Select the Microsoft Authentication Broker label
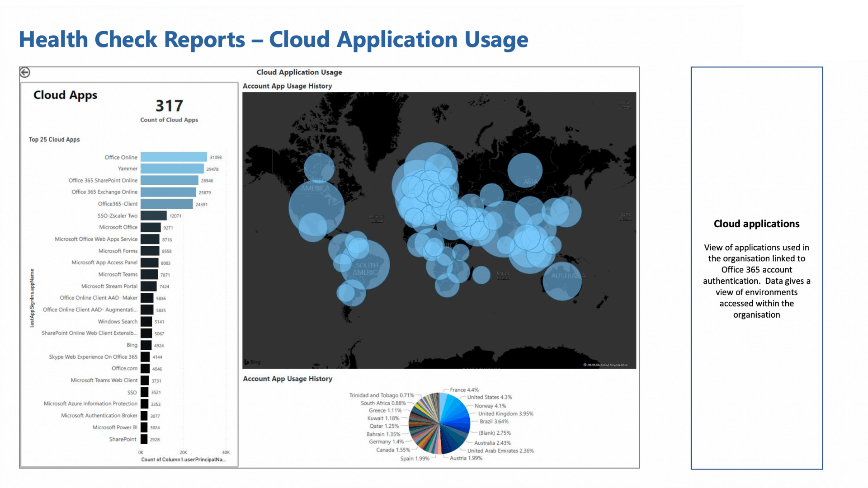The image size is (868, 488). (x=99, y=415)
